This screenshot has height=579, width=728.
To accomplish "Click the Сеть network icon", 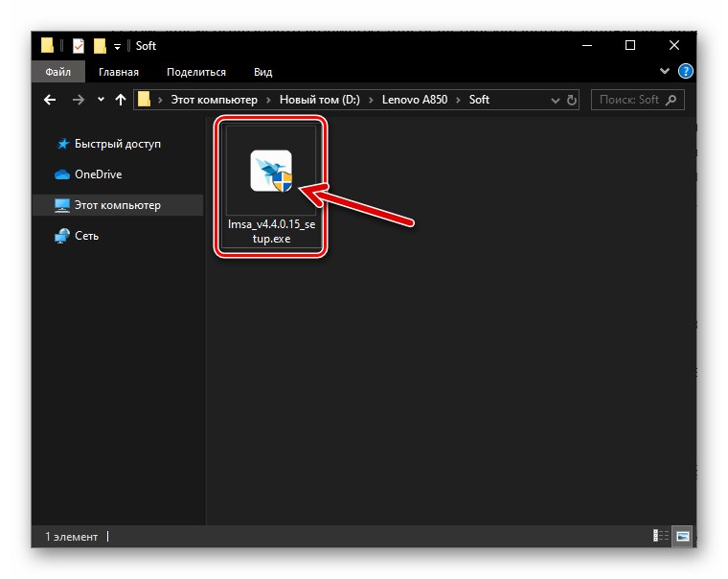I will 61,236.
